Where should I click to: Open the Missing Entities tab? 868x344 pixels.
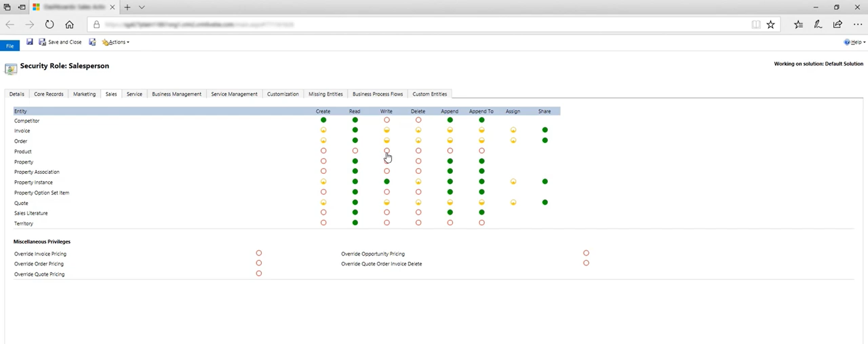point(325,94)
